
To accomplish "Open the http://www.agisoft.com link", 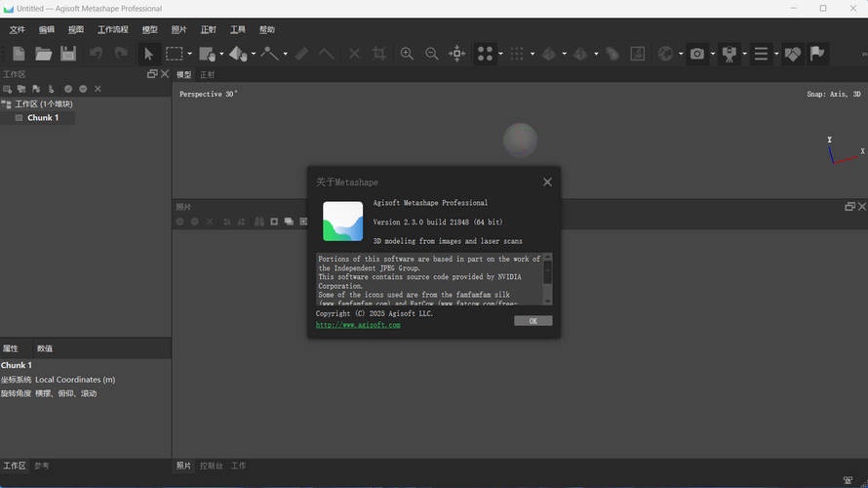I will (358, 325).
